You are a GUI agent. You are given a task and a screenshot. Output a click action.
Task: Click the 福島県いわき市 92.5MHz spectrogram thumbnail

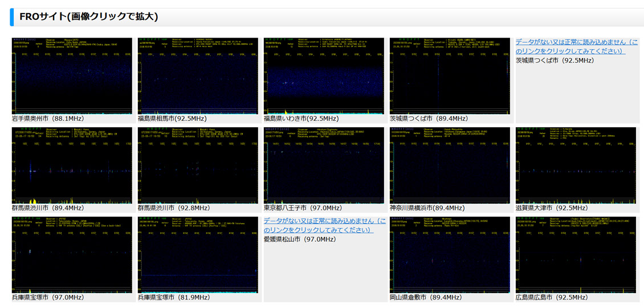tap(324, 76)
